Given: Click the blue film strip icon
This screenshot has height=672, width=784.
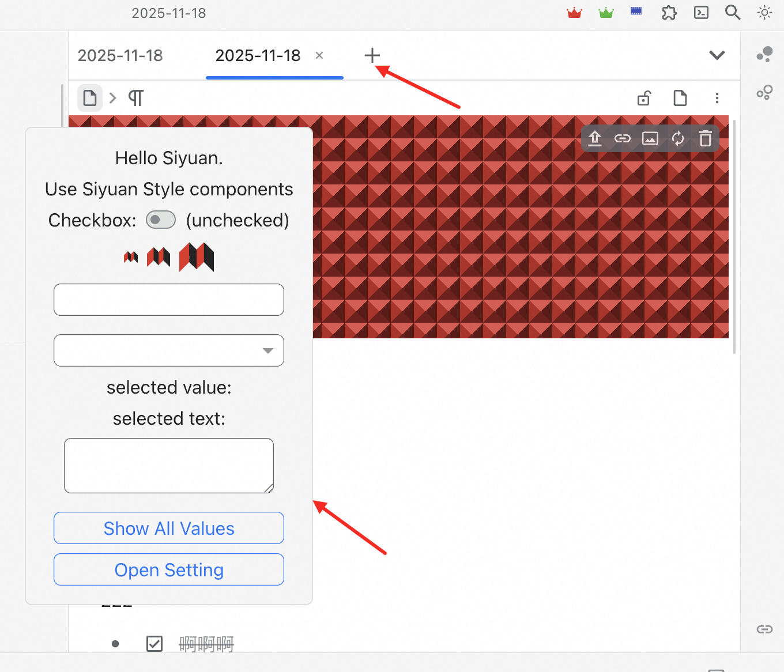Looking at the screenshot, I should pos(636,11).
